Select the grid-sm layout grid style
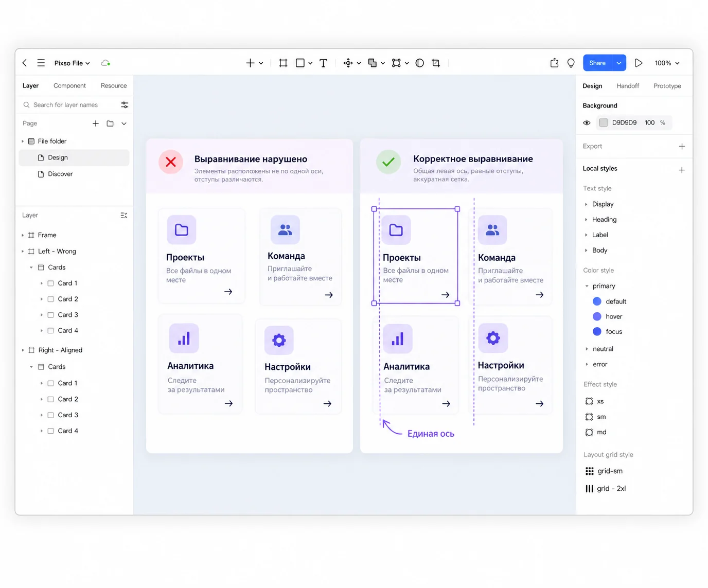The width and height of the screenshot is (708, 588). tap(604, 471)
